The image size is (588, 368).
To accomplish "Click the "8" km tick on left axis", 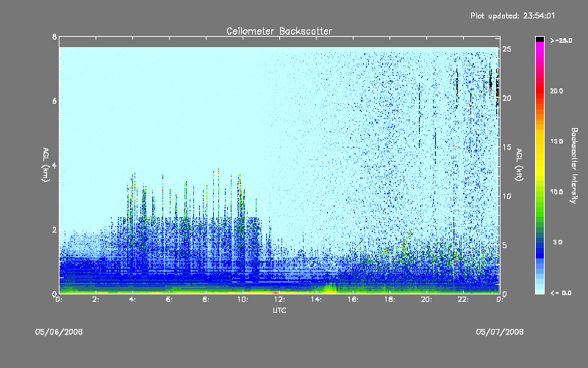I will pyautogui.click(x=54, y=37).
